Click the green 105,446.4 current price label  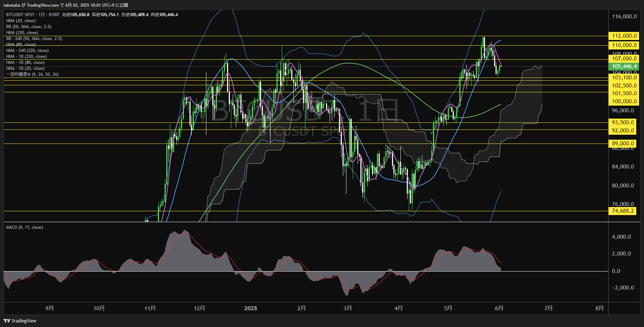pyautogui.click(x=624, y=66)
